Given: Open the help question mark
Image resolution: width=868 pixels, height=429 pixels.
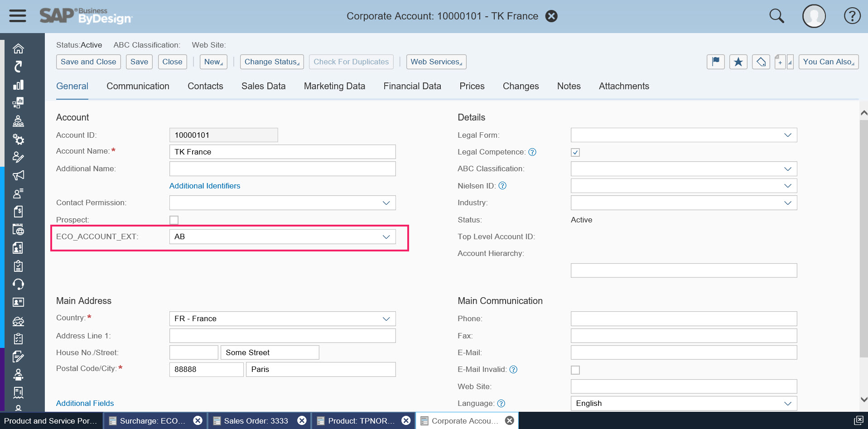Looking at the screenshot, I should pos(852,16).
